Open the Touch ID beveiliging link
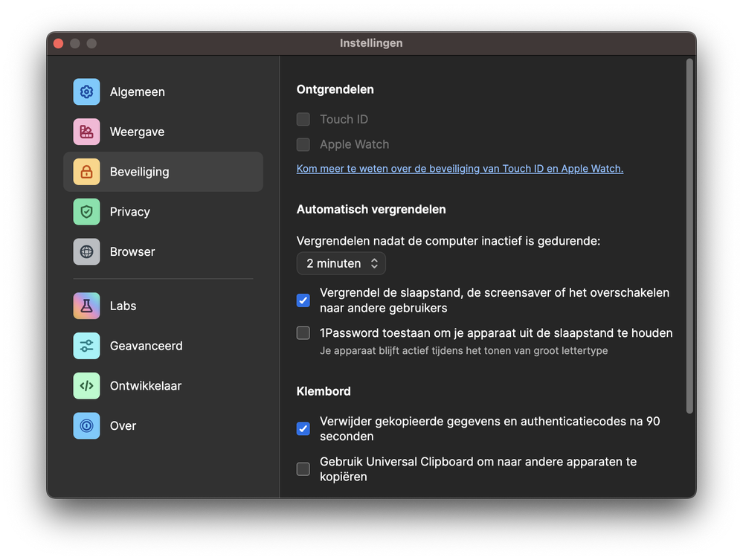Image resolution: width=743 pixels, height=560 pixels. (x=460, y=169)
